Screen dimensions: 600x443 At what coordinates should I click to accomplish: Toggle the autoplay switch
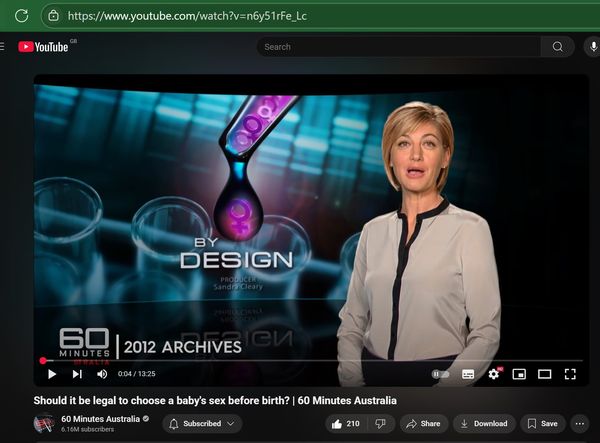[440, 374]
